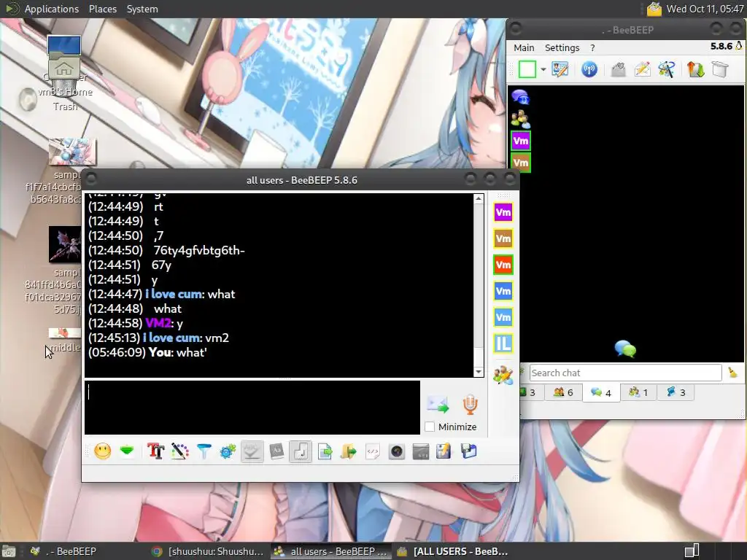Open the emoticons picker in chat toolbar

tap(102, 451)
